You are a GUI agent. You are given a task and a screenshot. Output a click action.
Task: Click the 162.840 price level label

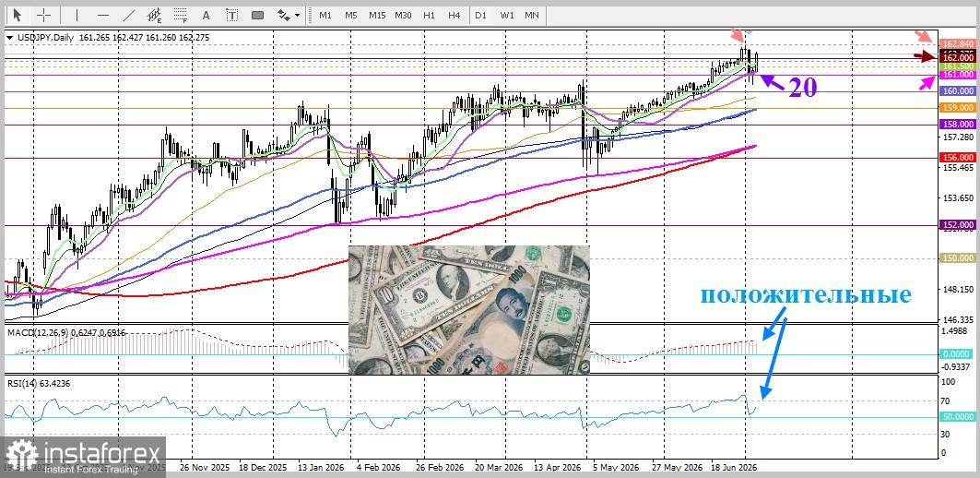957,43
